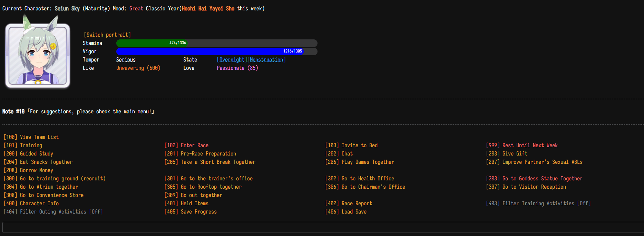
Task: Open Race Report option 402
Action: coord(349,204)
